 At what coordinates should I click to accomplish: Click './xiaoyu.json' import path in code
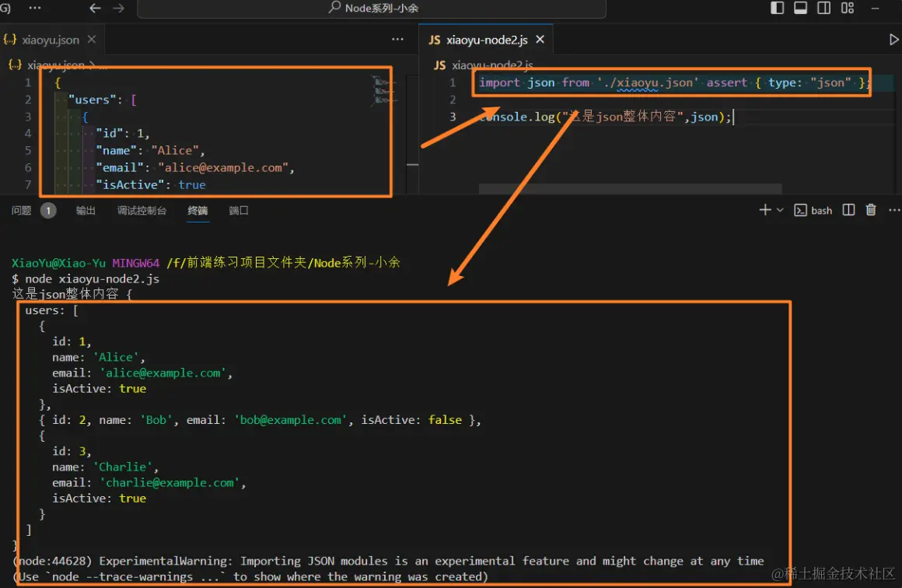(x=648, y=83)
